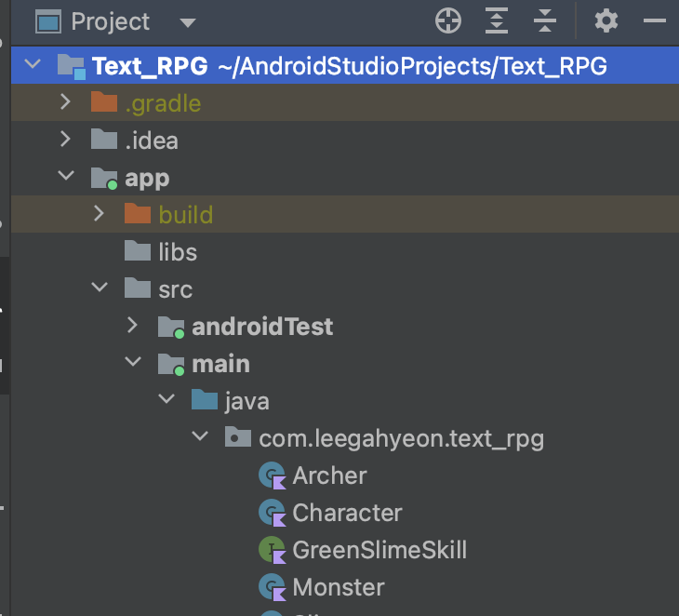The width and height of the screenshot is (679, 616).
Task: Select the main folder name
Action: coord(220,364)
